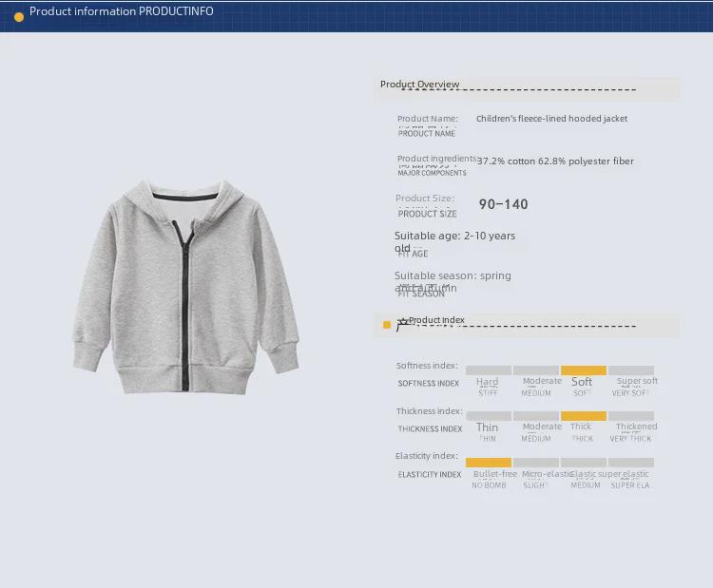Click the Product information PRODUCTINFO title
This screenshot has height=588, width=713.
click(x=122, y=11)
